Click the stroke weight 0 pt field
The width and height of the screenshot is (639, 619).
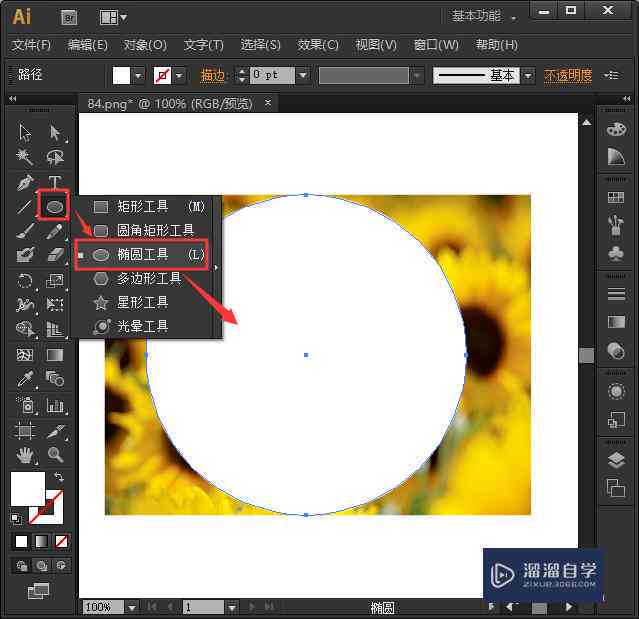point(272,76)
